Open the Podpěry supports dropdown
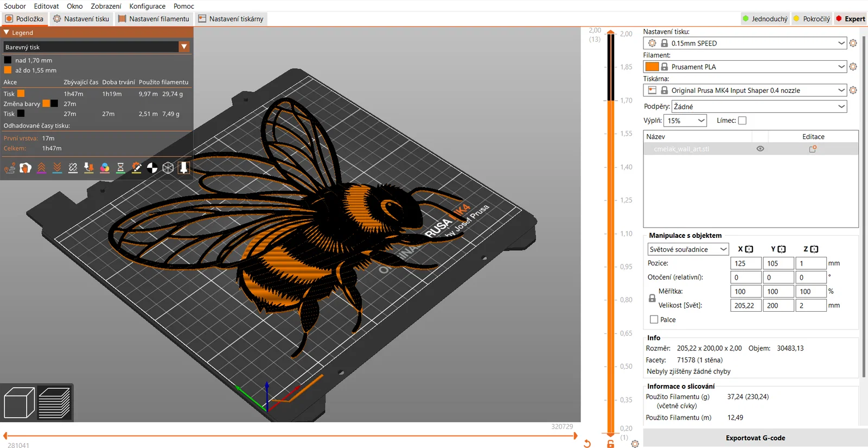 (x=758, y=106)
